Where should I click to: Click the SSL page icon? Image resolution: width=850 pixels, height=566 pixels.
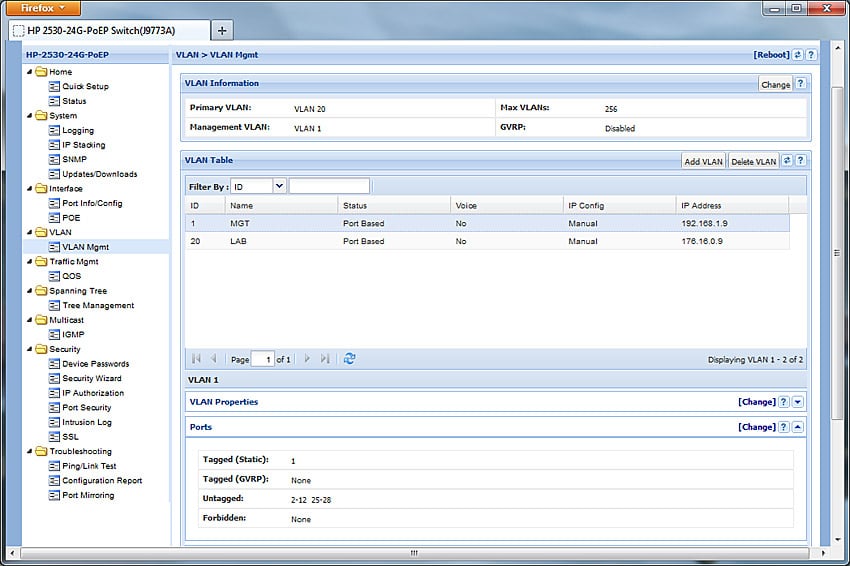click(54, 437)
